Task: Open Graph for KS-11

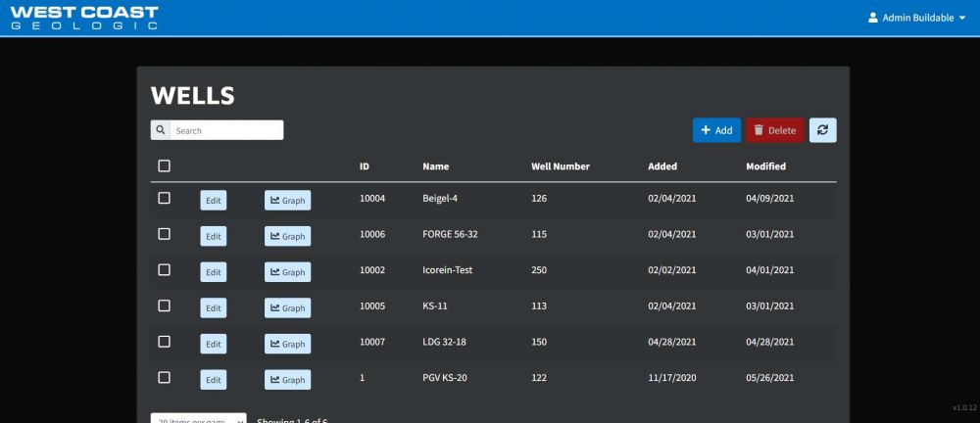Action: [287, 308]
